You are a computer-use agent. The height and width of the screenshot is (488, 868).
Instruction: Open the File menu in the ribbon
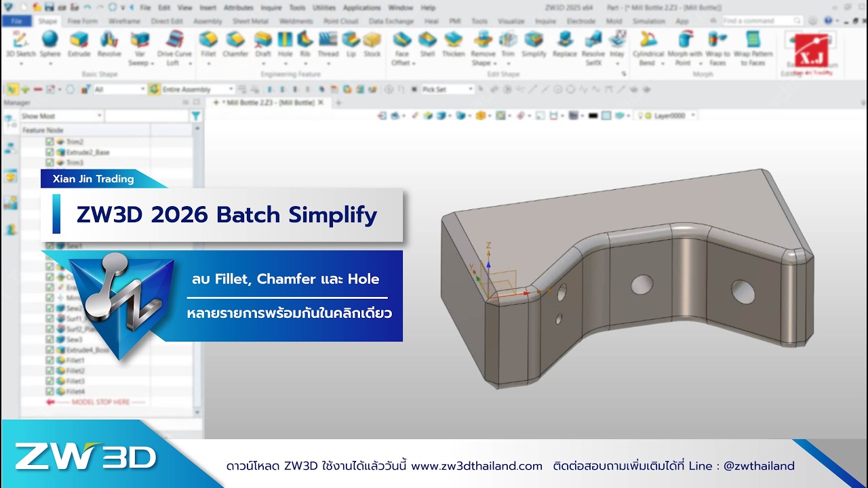pyautogui.click(x=16, y=21)
